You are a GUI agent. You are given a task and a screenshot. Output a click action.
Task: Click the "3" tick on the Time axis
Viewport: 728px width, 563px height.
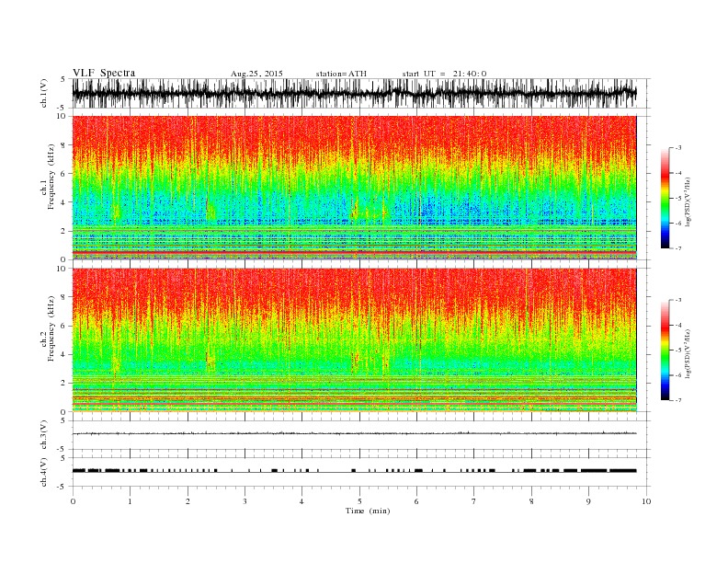pos(245,501)
